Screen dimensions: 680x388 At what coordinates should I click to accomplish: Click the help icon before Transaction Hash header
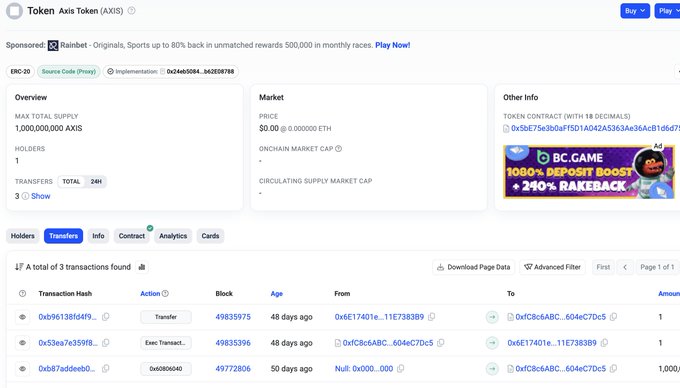pyautogui.click(x=23, y=293)
